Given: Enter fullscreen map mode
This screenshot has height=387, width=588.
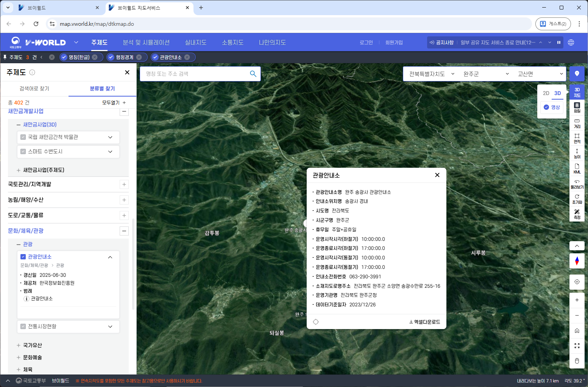Looking at the screenshot, I should click(577, 346).
